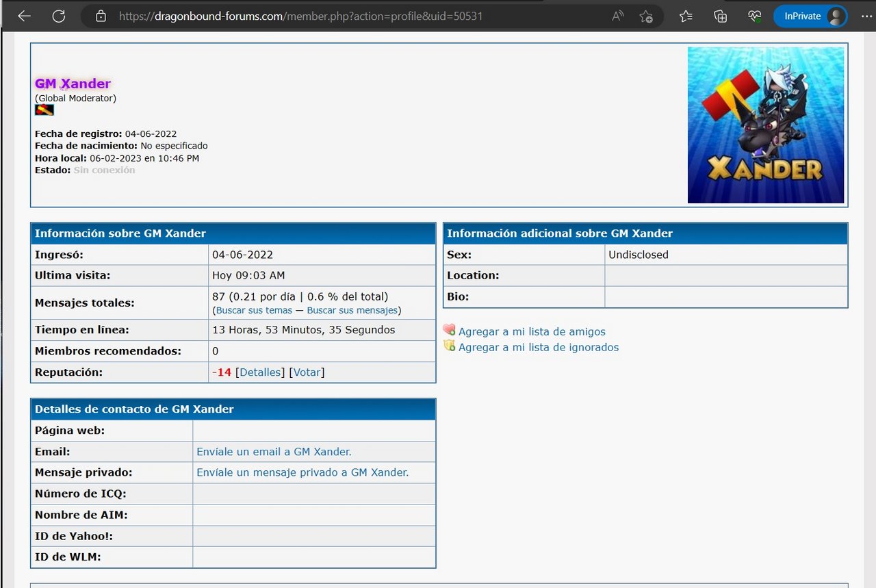This screenshot has height=588, width=876.
Task: View site information lock icon
Action: (101, 16)
